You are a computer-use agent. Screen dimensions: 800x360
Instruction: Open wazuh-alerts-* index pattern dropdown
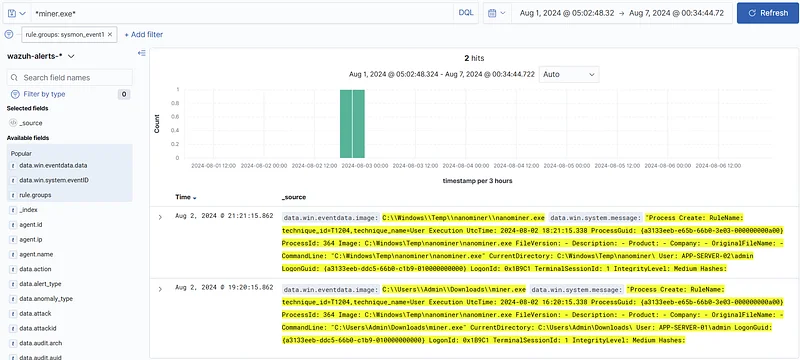pos(41,56)
